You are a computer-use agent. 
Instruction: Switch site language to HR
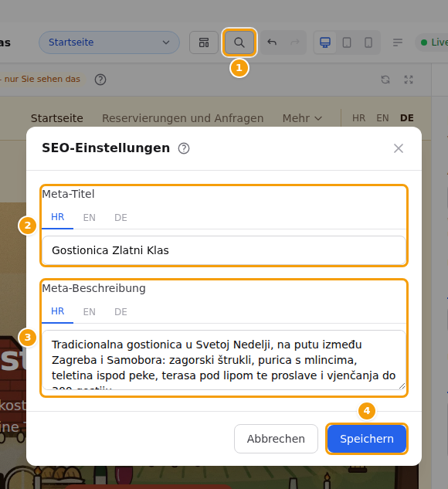(x=358, y=118)
